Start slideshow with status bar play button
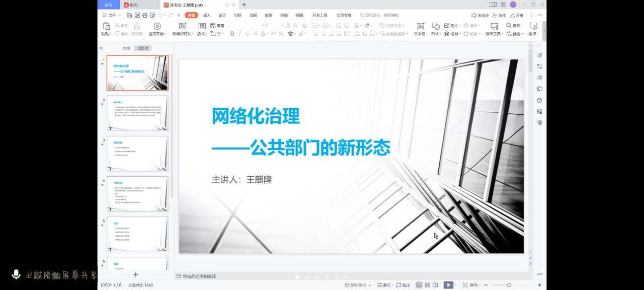Screen dimensions: 644x290 pyautogui.click(x=447, y=285)
